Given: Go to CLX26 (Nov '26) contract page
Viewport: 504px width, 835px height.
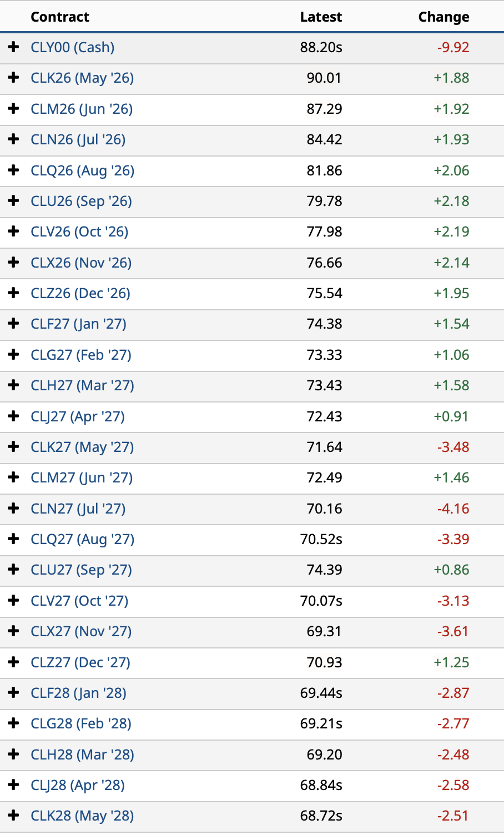Looking at the screenshot, I should point(81,263).
